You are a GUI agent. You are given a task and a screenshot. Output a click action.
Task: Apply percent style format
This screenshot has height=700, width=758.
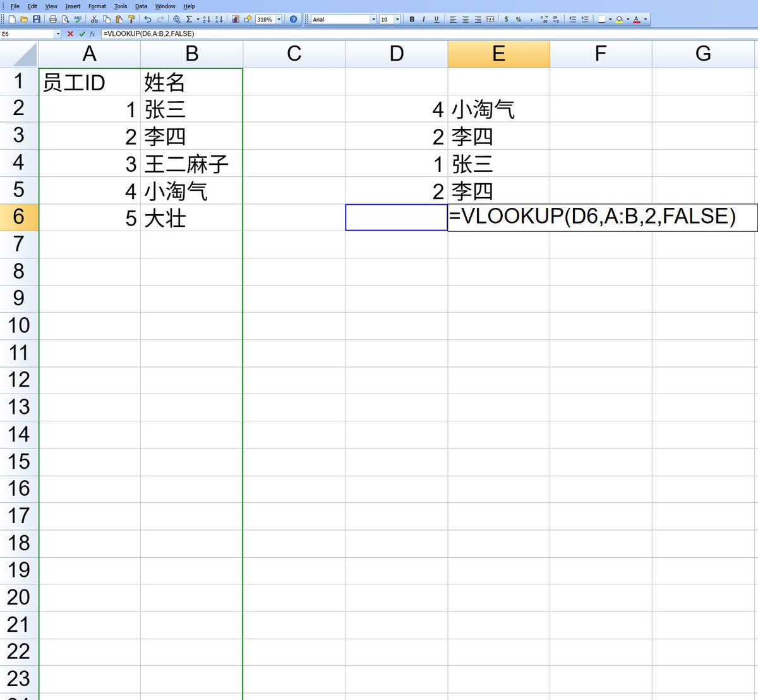(519, 20)
